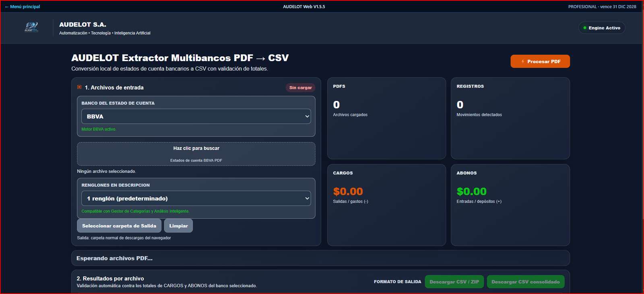Click the Sin cargar status badge
The image size is (644, 294).
(300, 88)
